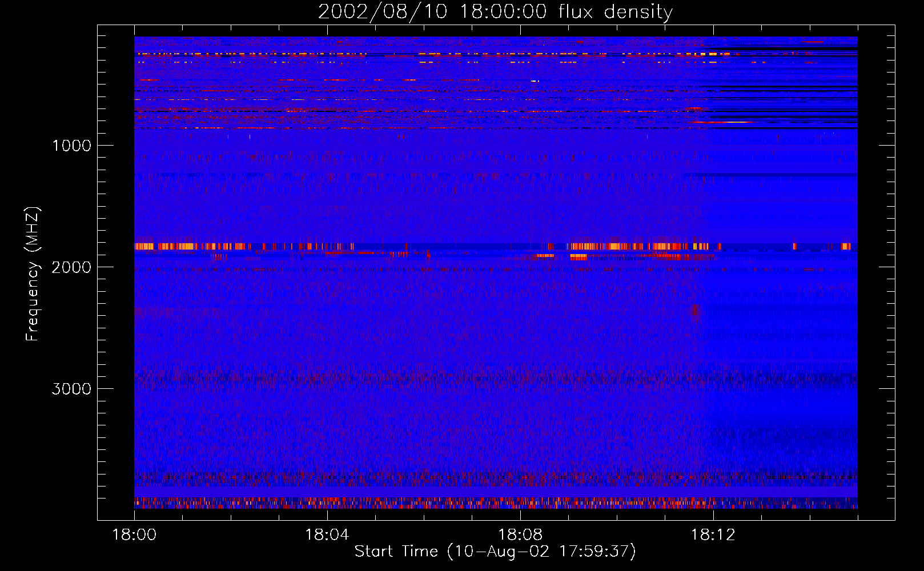
Task: Click the "18:08" time tick label
Action: pos(520,535)
